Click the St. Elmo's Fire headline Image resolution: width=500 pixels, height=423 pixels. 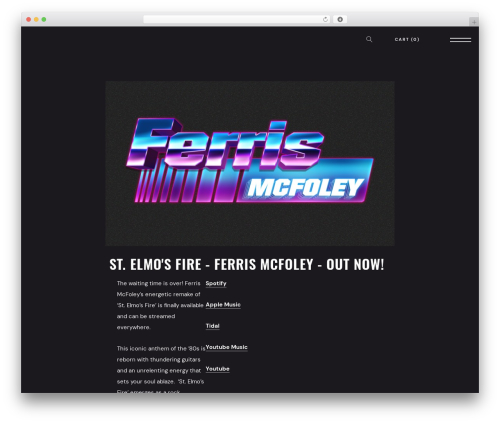point(247,264)
